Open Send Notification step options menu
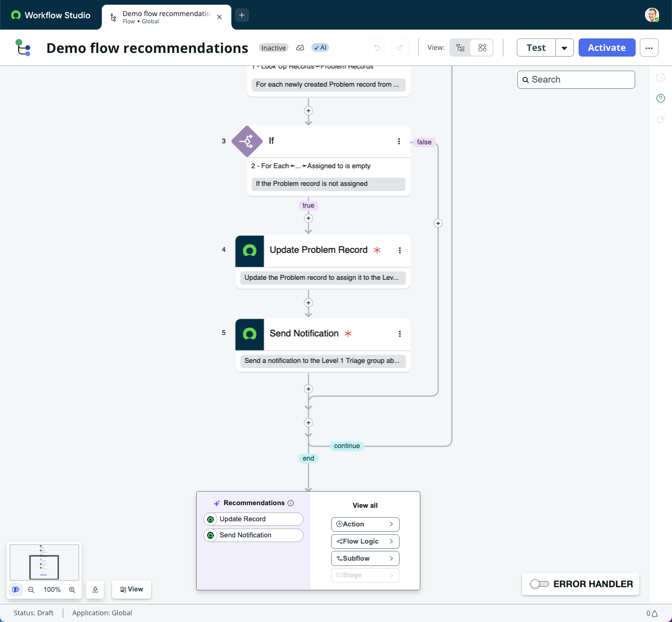 pyautogui.click(x=400, y=334)
